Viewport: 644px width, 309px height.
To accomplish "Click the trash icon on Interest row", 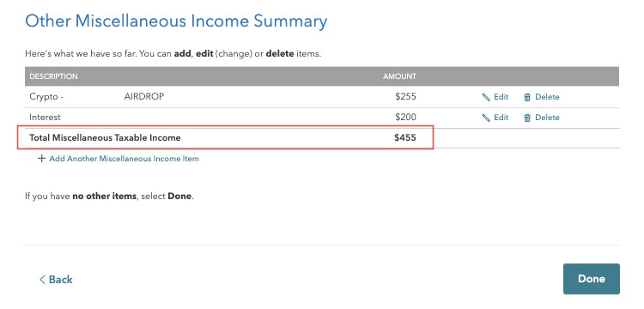I will [527, 118].
